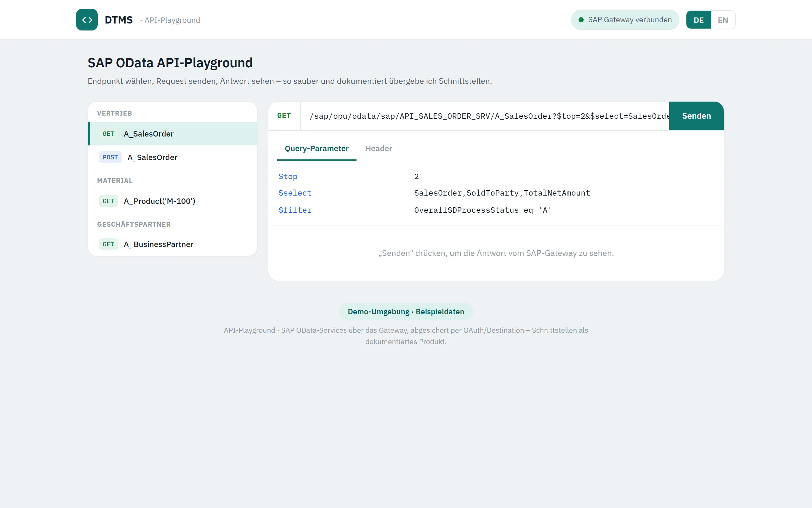This screenshot has width=812, height=508.
Task: Click the green SAP Gateway status dot
Action: click(x=581, y=20)
